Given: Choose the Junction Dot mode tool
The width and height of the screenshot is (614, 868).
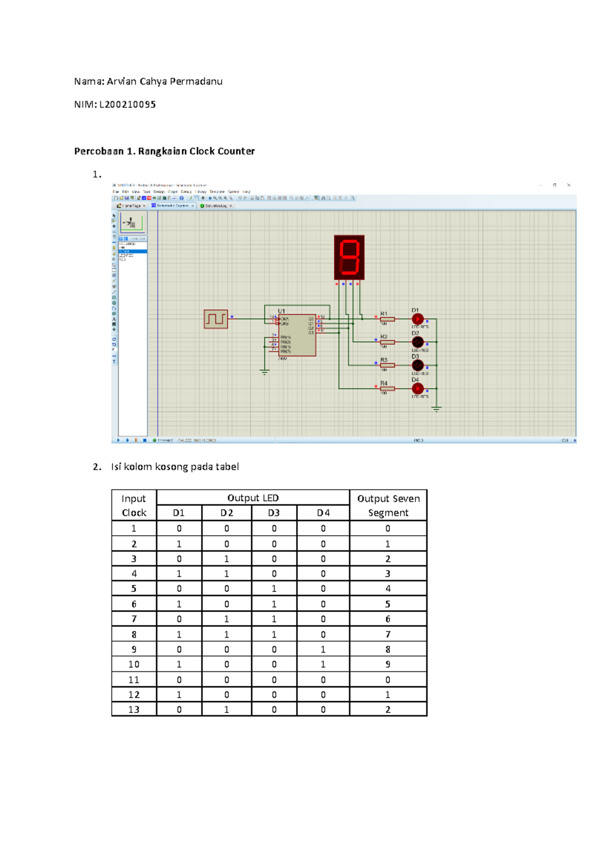Looking at the screenshot, I should pos(114,226).
